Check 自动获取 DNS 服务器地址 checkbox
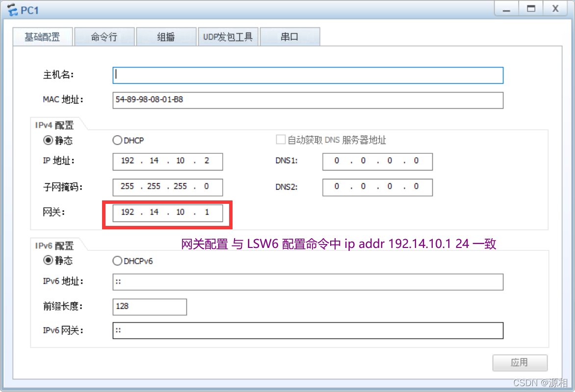 click(281, 140)
